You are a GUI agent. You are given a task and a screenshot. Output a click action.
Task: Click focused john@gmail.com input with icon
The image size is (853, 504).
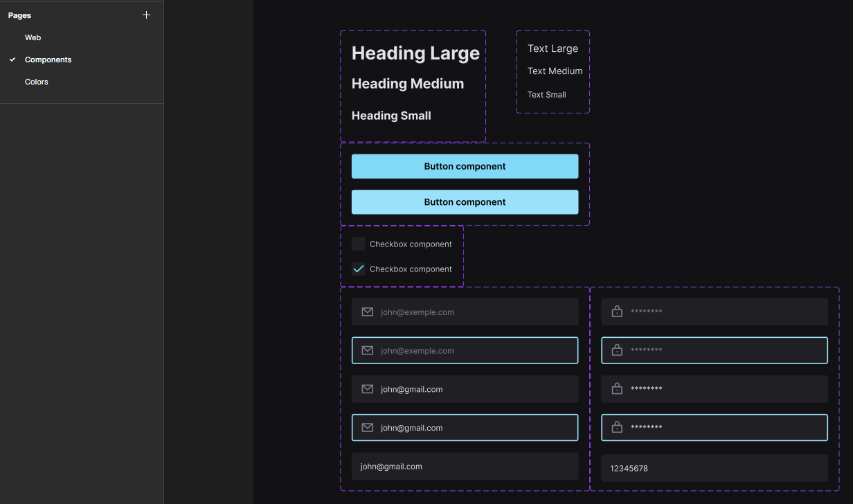(x=465, y=428)
